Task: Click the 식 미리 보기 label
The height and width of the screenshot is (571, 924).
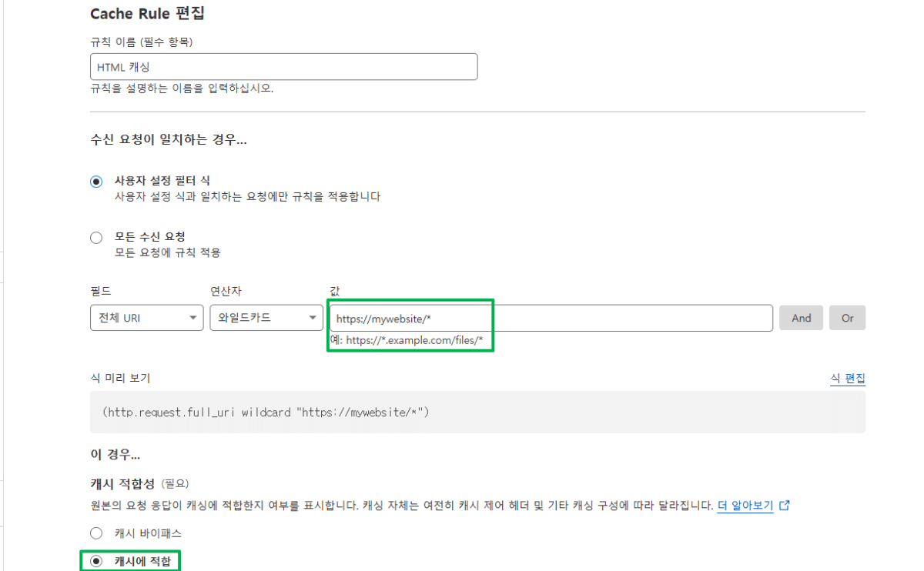Action: tap(120, 378)
